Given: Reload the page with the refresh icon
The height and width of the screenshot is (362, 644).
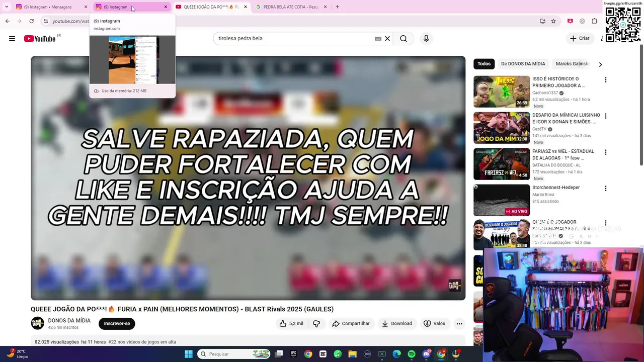Looking at the screenshot, I should point(31,21).
